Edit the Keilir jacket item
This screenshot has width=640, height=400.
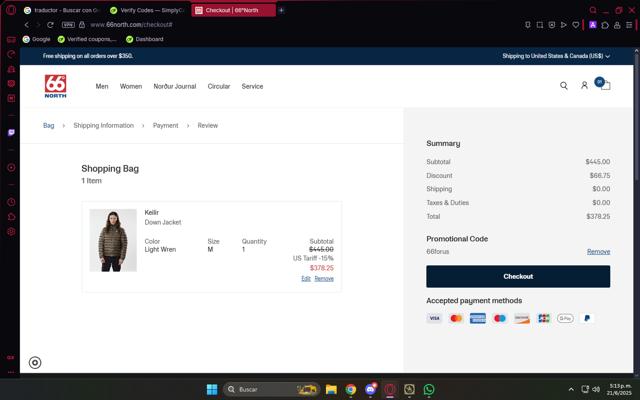click(x=306, y=278)
